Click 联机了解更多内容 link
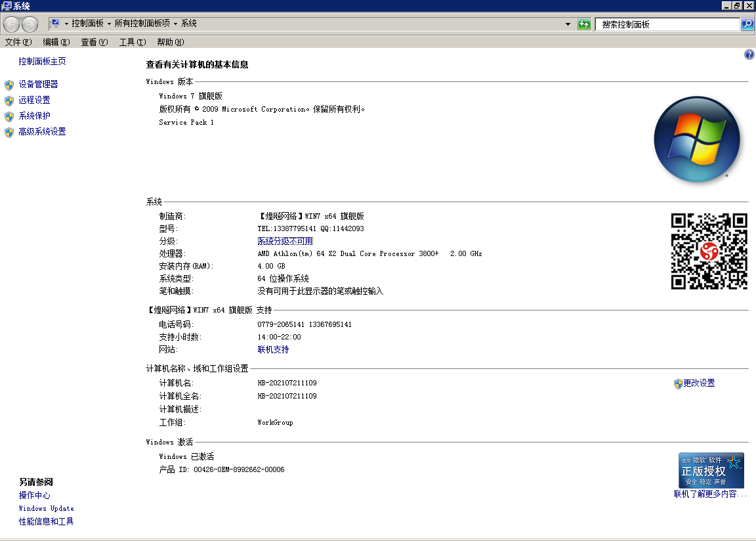The image size is (756, 541). (x=709, y=494)
